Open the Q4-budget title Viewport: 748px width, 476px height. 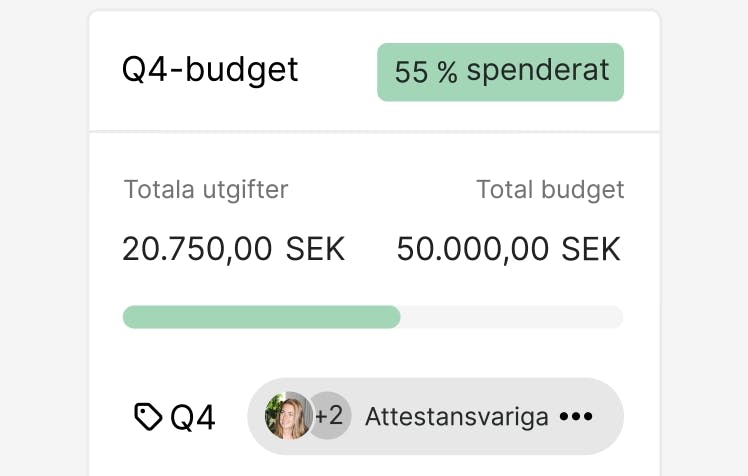coord(210,70)
